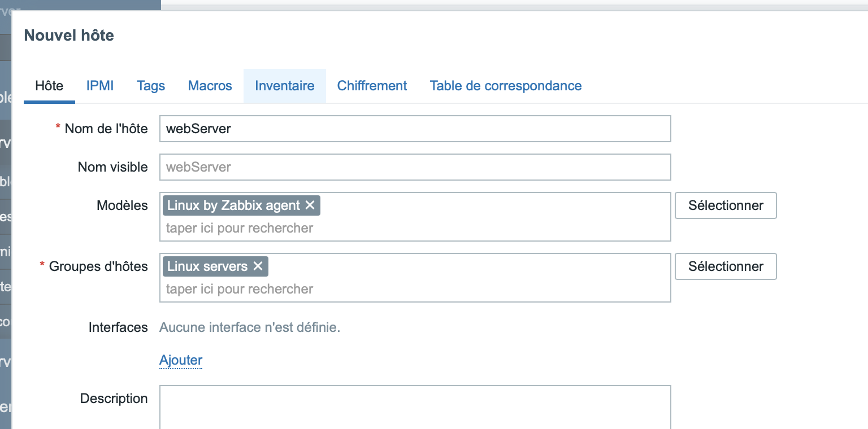Switch to the Chiffrement tab
868x429 pixels.
pos(372,86)
